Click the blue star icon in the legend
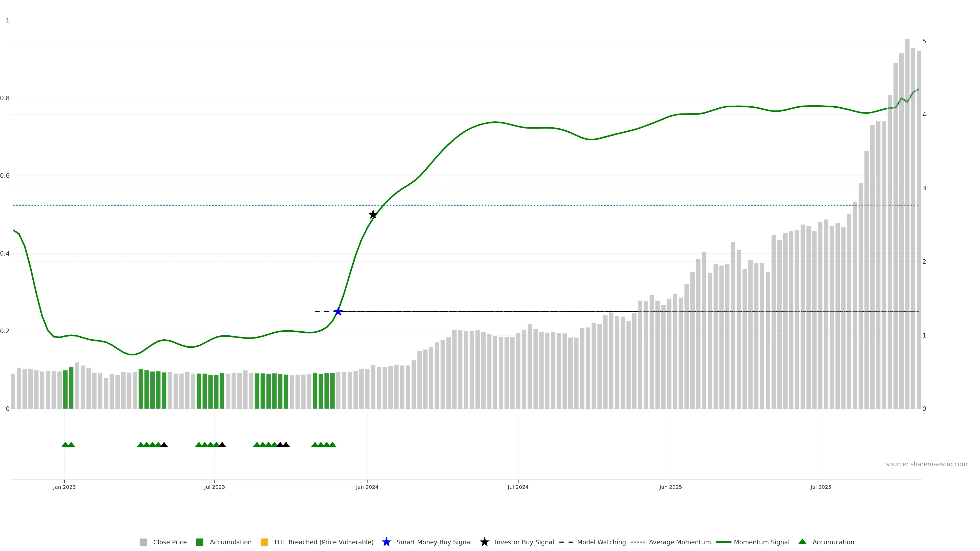Screen dimensions: 980x551 tap(386, 542)
